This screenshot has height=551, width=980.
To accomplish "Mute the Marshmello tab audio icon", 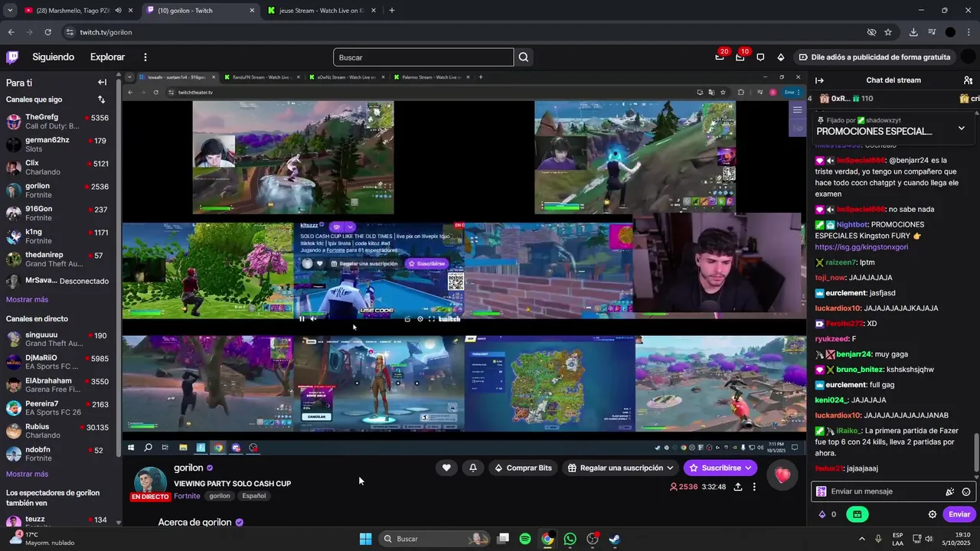I will (118, 11).
